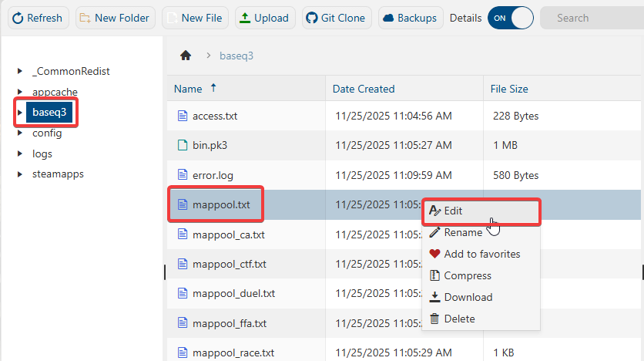The height and width of the screenshot is (361, 644).
Task: Click the New File button
Action: coord(195,18)
